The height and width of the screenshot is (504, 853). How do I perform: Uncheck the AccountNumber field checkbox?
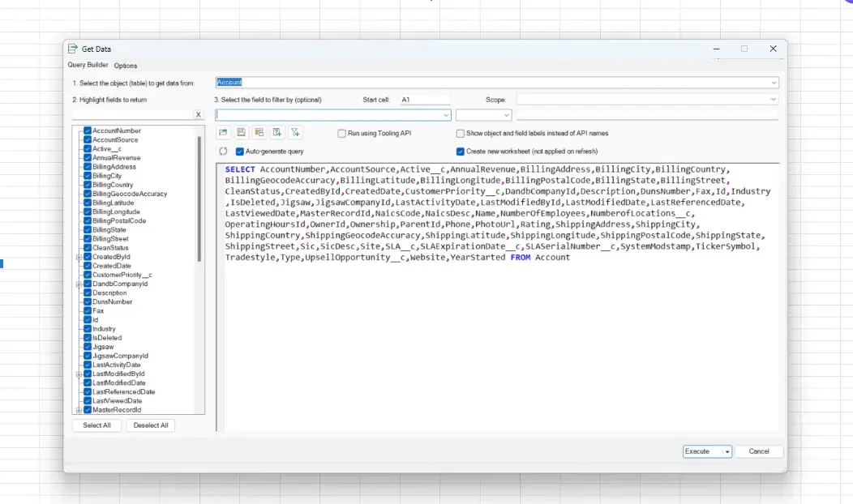88,130
